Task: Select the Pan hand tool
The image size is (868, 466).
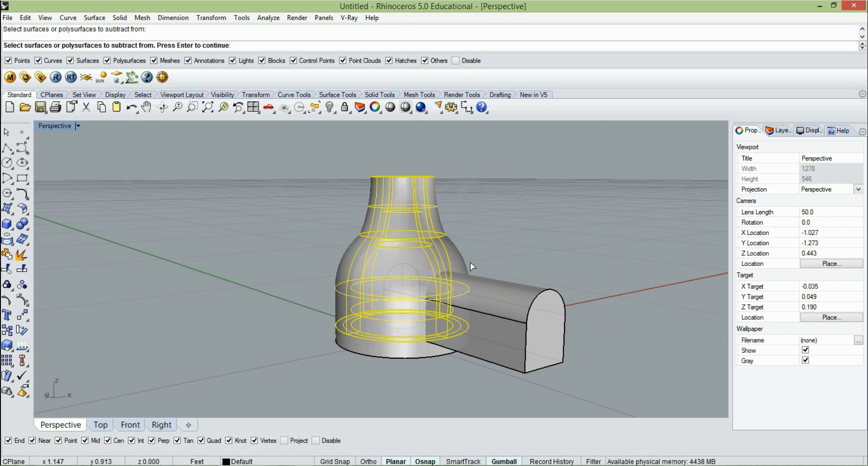Action: pyautogui.click(x=146, y=107)
